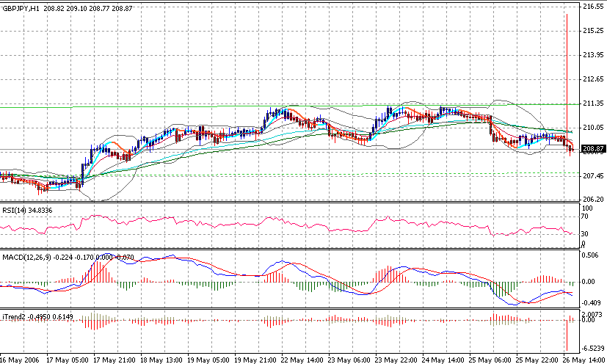Click the 16 May 2006 date label
607x364 pixels.
19,360
